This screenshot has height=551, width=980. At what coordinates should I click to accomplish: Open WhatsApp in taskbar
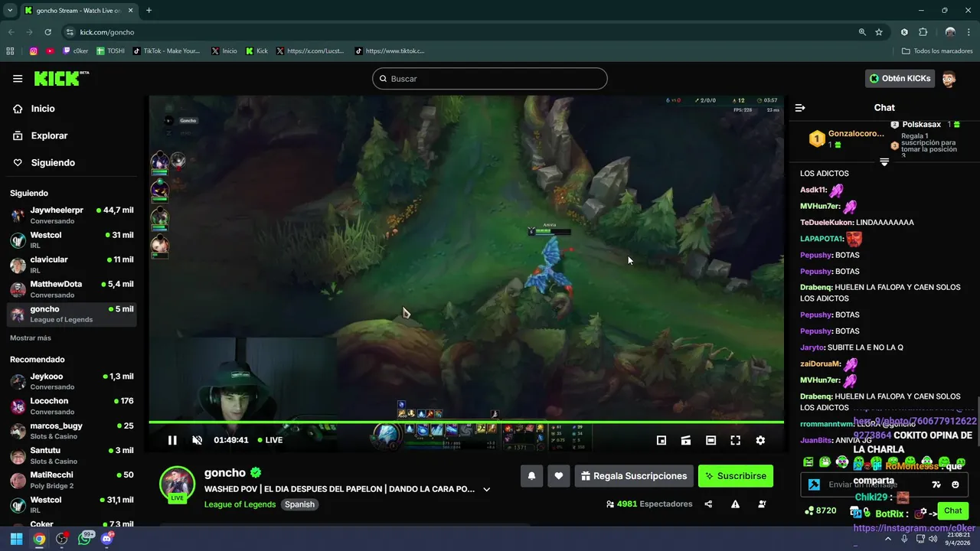click(x=84, y=539)
